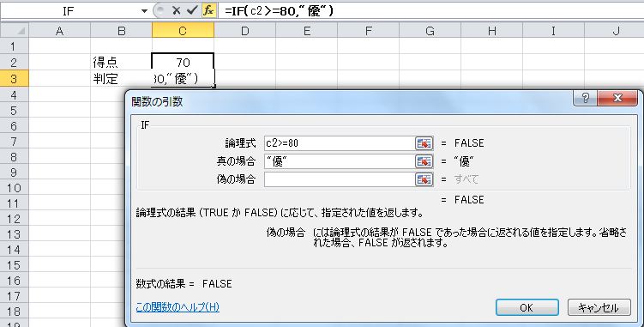
Task: Click the formula bar enter checkmark icon
Action: [x=192, y=10]
